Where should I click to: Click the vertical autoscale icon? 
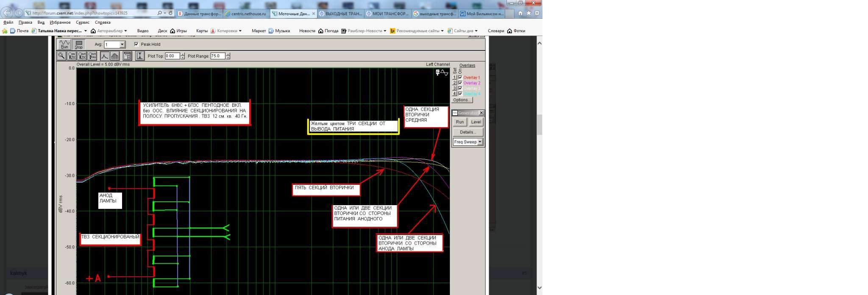[139, 56]
